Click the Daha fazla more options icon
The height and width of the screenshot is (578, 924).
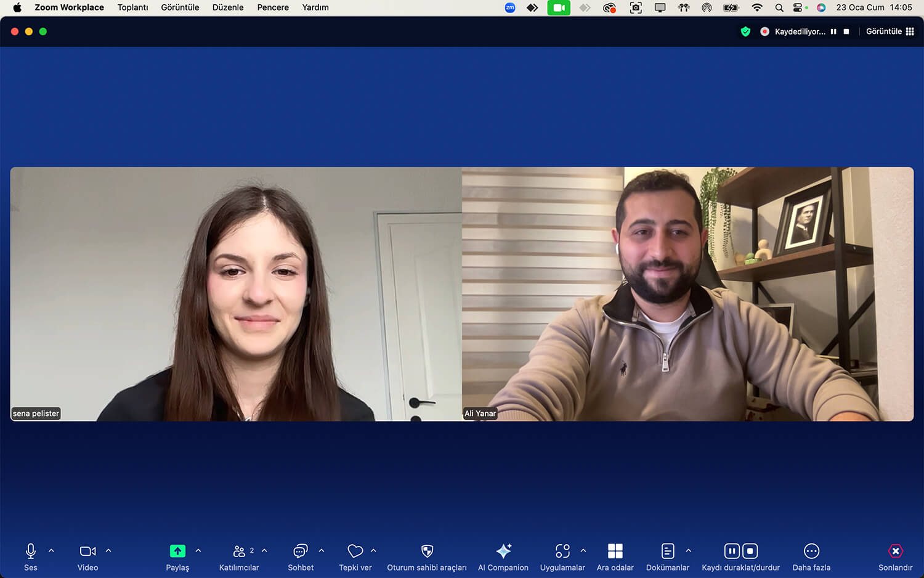pos(811,551)
